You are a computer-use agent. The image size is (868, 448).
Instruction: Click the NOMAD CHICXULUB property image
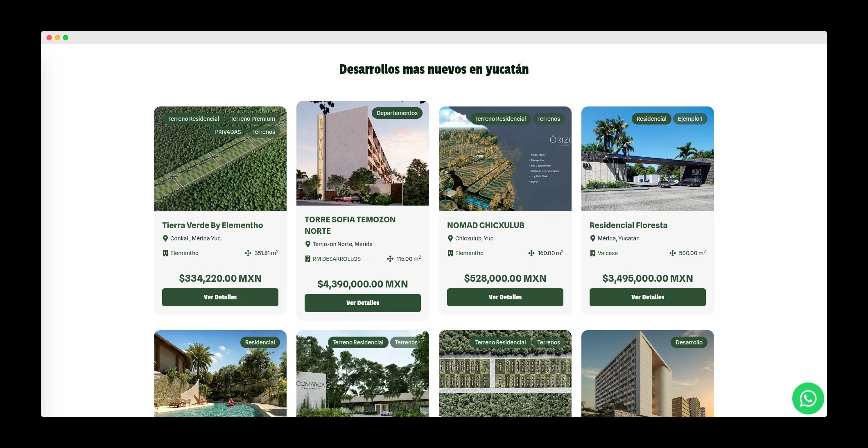click(505, 159)
